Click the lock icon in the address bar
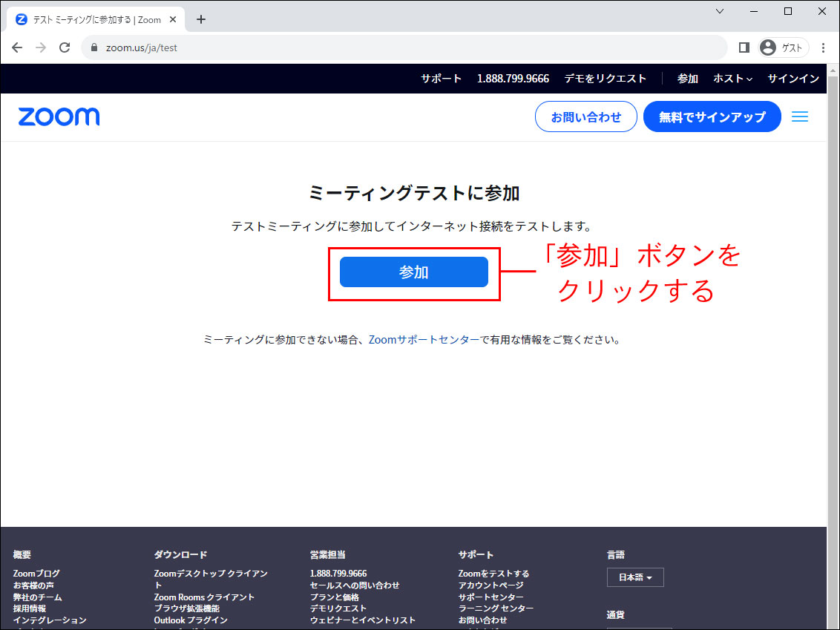 point(94,47)
